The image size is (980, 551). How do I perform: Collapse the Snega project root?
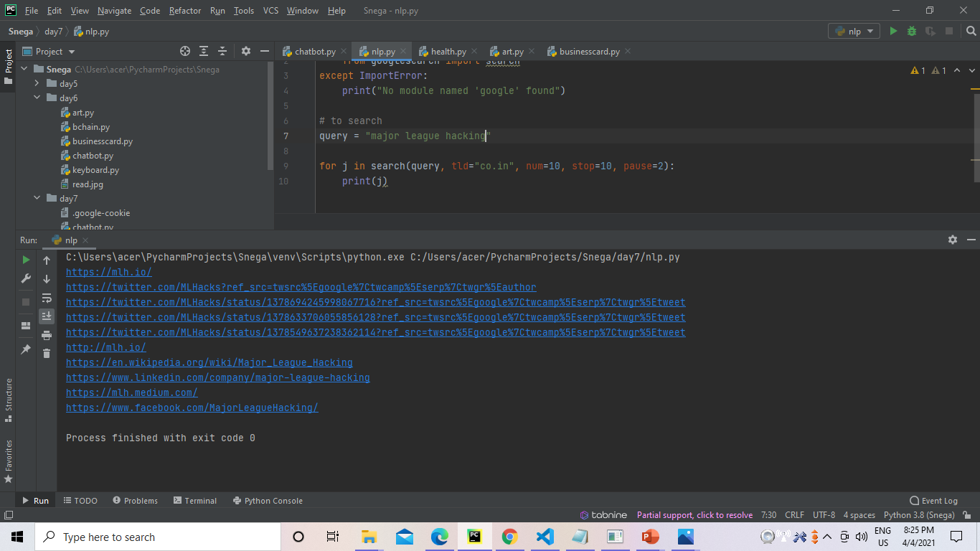24,70
